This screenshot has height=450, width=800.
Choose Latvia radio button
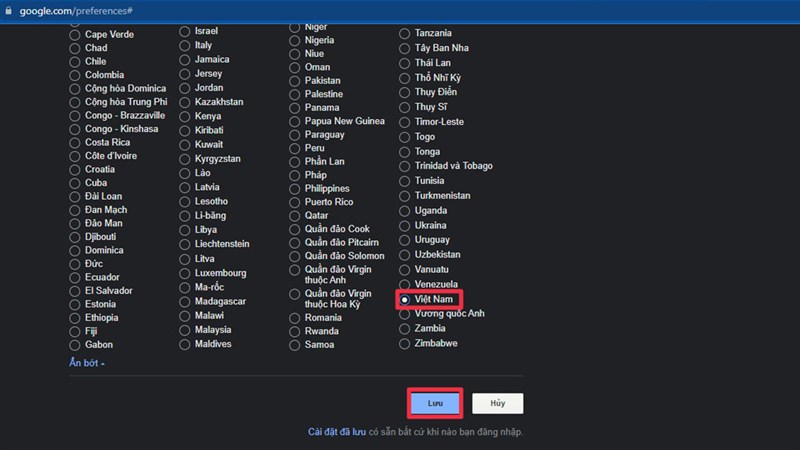click(185, 188)
